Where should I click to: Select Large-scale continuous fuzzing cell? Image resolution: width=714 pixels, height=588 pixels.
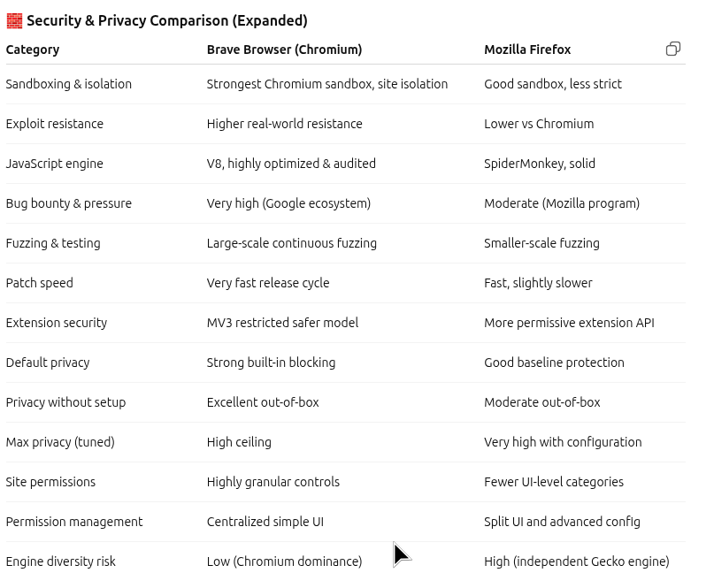click(291, 243)
